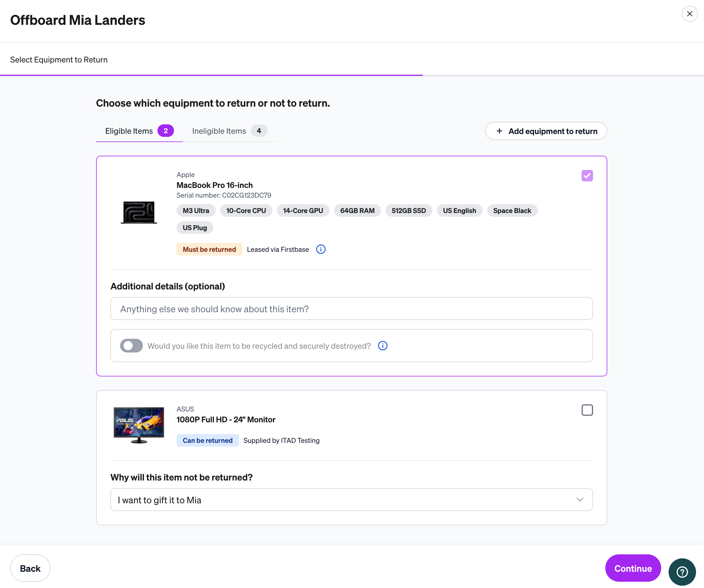Image resolution: width=704 pixels, height=588 pixels.
Task: Click info icon beside Leased via Firstbase
Action: (x=321, y=249)
